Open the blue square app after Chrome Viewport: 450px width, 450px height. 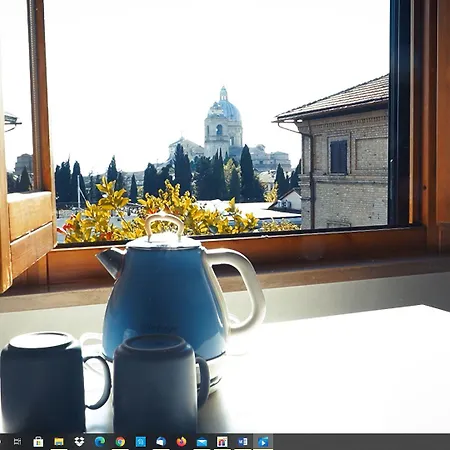click(141, 442)
